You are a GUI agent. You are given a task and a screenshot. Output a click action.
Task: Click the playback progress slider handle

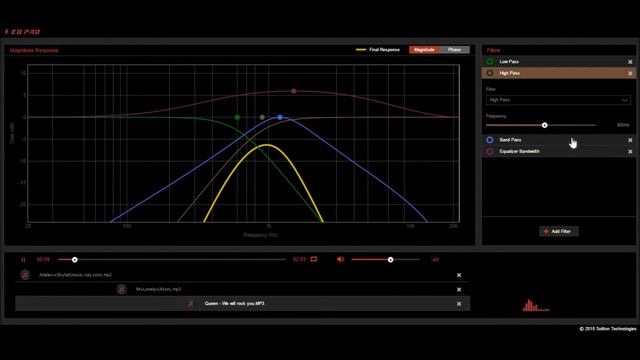click(x=75, y=260)
